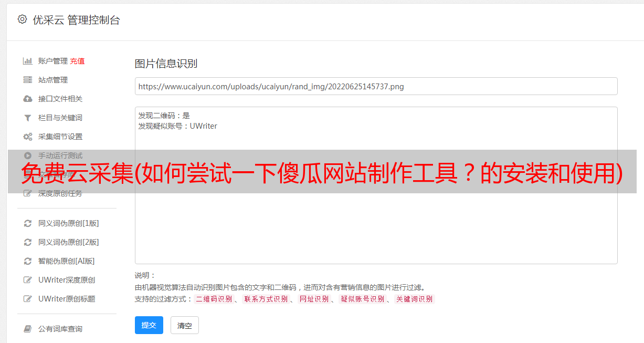This screenshot has width=644, height=343.
Task: Click the red 充值 link
Action: [77, 61]
